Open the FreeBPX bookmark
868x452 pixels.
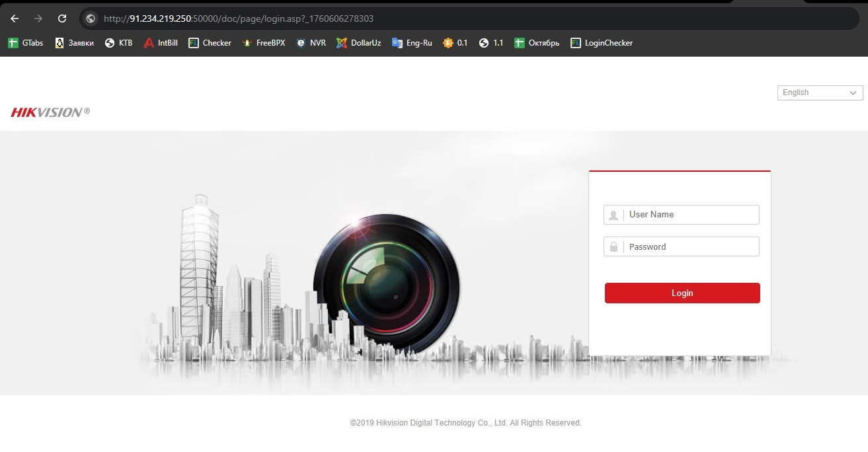click(264, 43)
